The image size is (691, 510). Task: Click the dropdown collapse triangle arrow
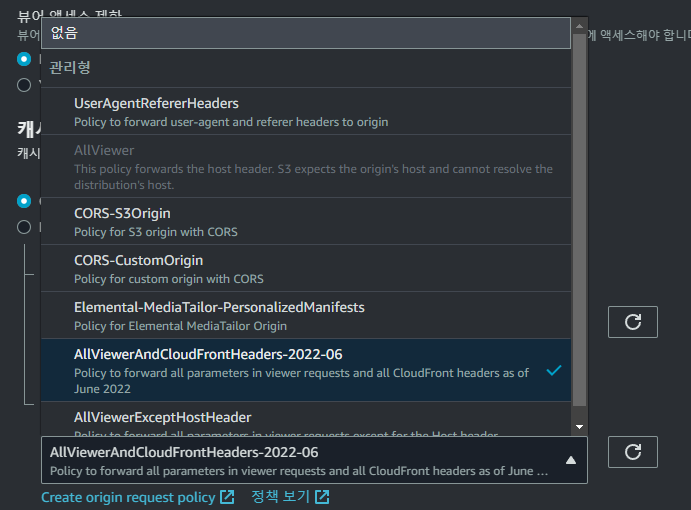pyautogui.click(x=571, y=460)
